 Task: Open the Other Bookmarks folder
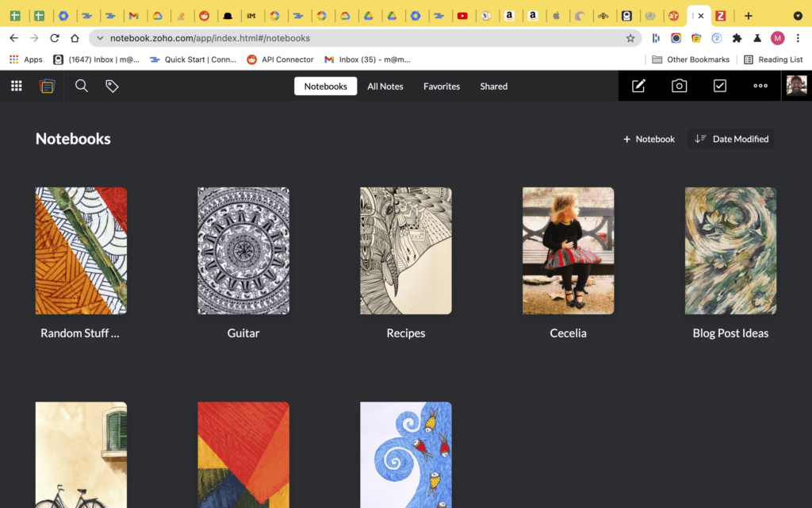691,60
